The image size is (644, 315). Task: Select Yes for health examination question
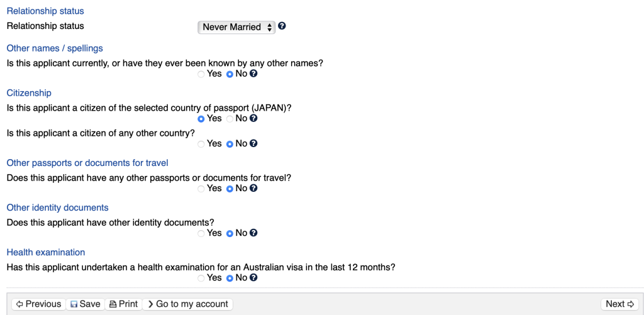(x=201, y=278)
